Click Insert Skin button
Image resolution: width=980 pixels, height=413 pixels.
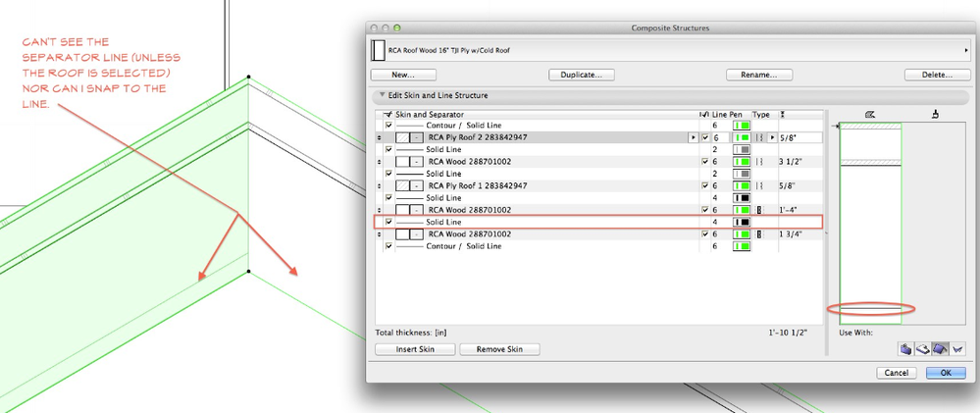point(415,349)
